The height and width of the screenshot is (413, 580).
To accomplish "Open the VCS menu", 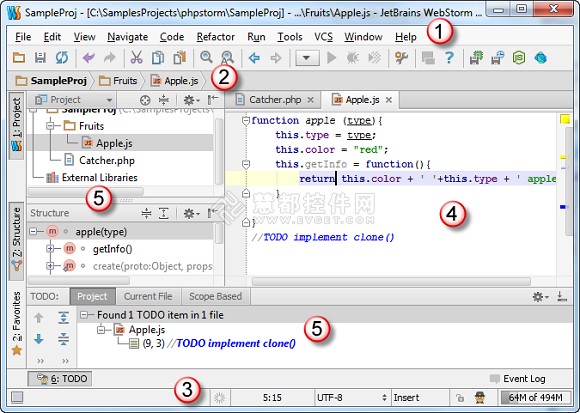I will point(323,37).
